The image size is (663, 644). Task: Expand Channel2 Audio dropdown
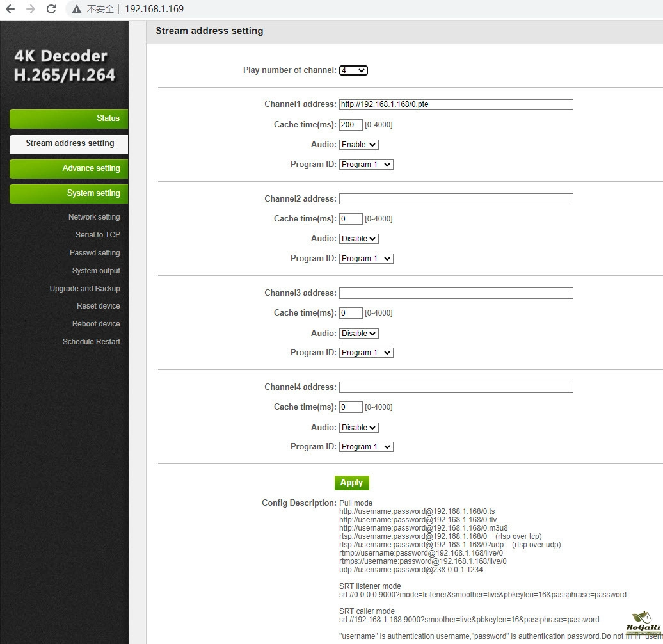359,239
